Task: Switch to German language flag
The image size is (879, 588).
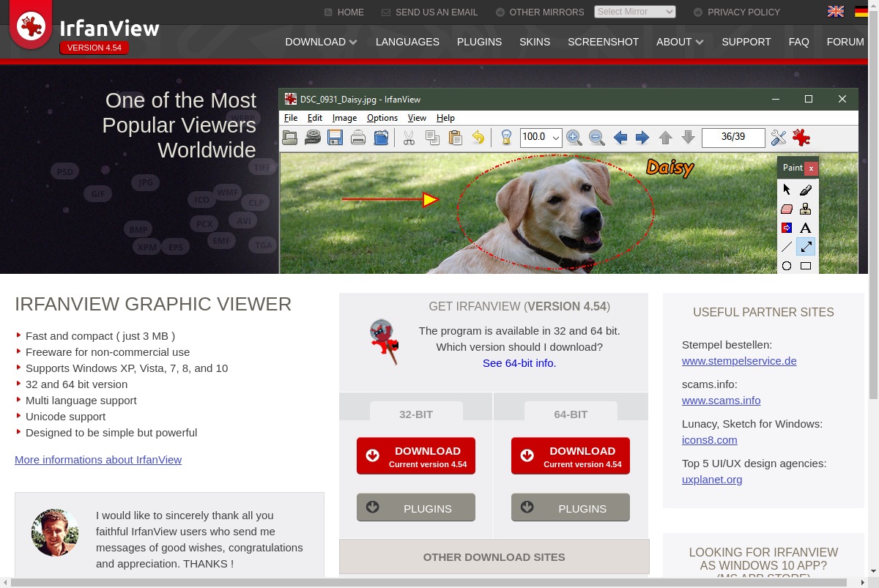Action: 861,11
